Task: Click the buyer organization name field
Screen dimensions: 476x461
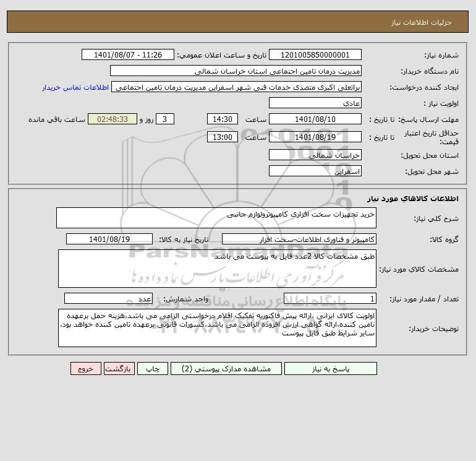Action: pos(236,71)
